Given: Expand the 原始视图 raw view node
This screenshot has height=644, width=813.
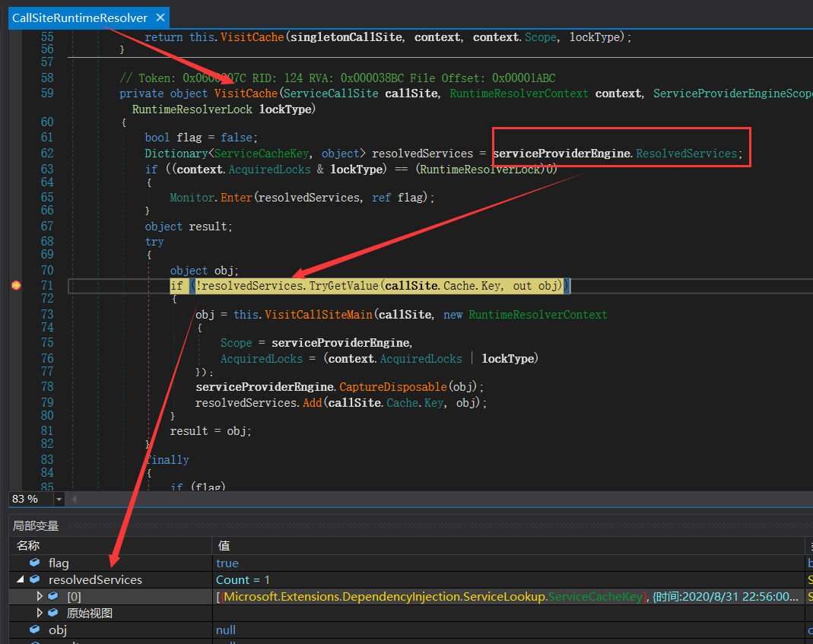Looking at the screenshot, I should [x=40, y=613].
